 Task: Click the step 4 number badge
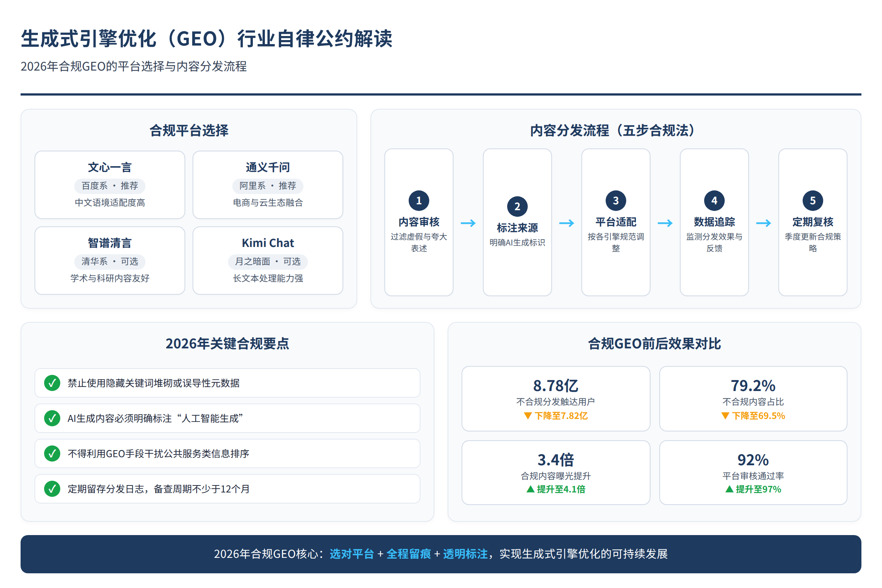tap(714, 201)
